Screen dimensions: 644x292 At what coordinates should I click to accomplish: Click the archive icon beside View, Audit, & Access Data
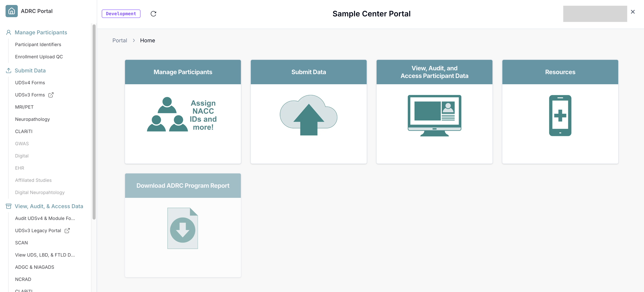(x=9, y=206)
